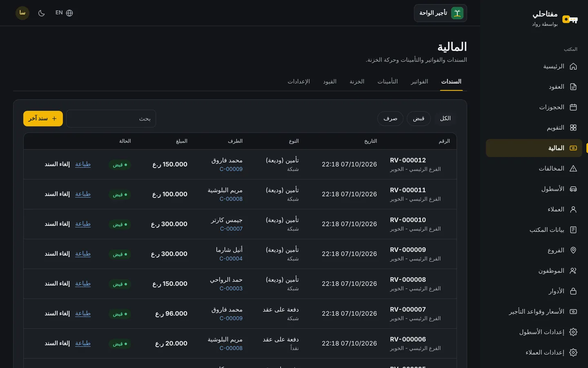Filter vouchers by الكل

[445, 119]
